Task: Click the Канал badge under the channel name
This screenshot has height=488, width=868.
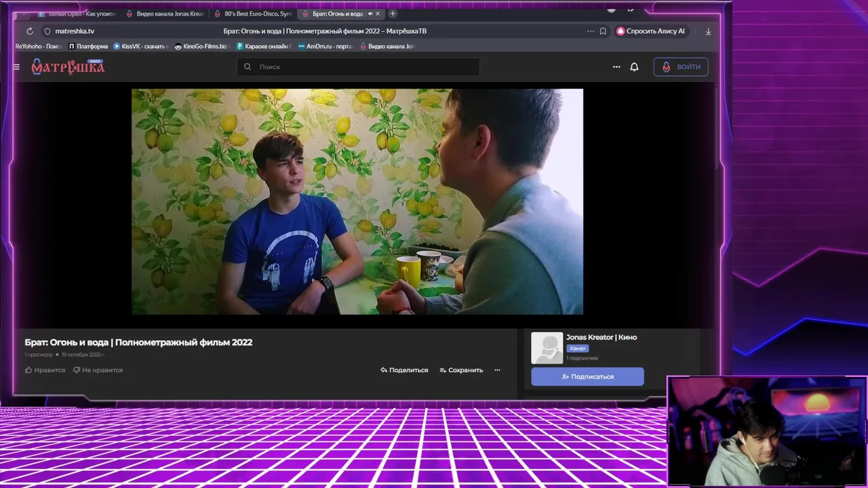Action: (x=578, y=348)
